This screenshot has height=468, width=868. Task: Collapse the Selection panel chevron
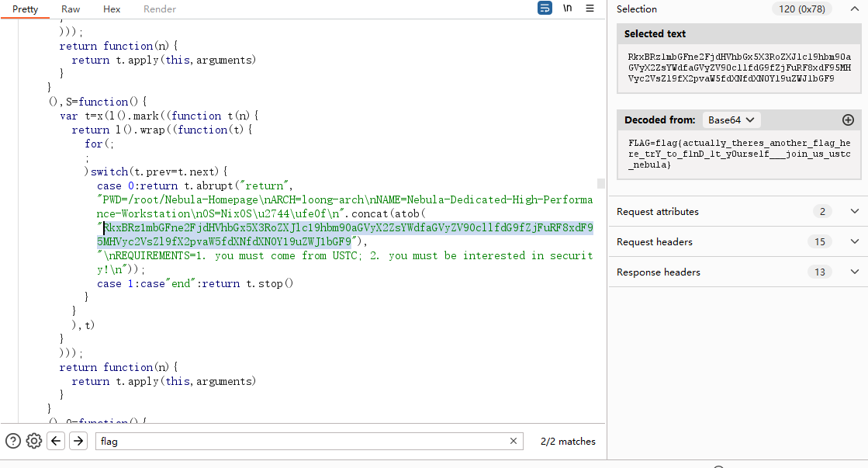coord(854,9)
